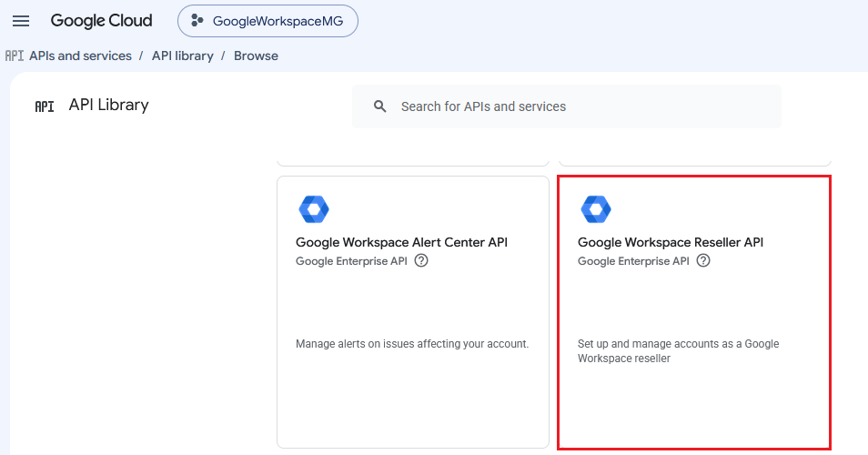Click help icon on Reseller API card
The image size is (868, 455).
703,260
